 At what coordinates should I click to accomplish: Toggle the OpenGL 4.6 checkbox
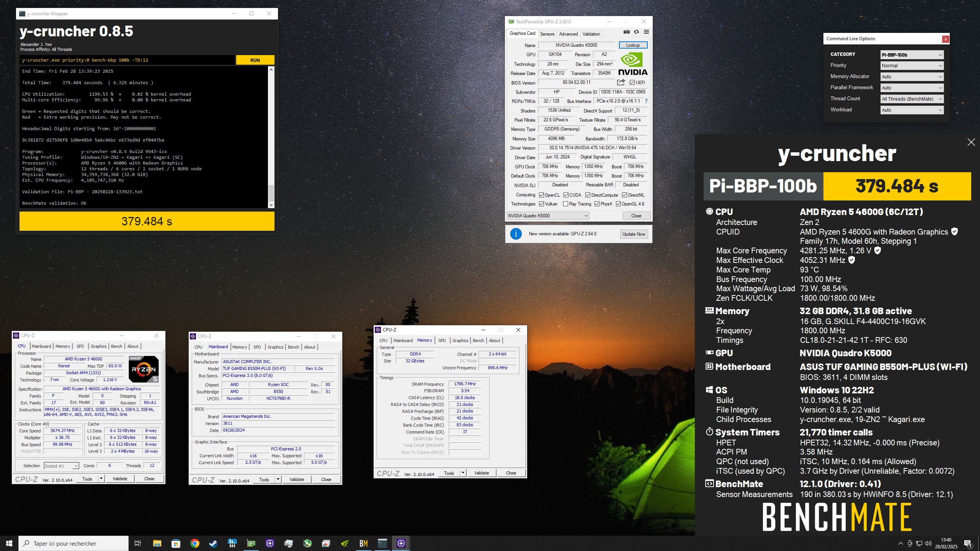pos(618,204)
